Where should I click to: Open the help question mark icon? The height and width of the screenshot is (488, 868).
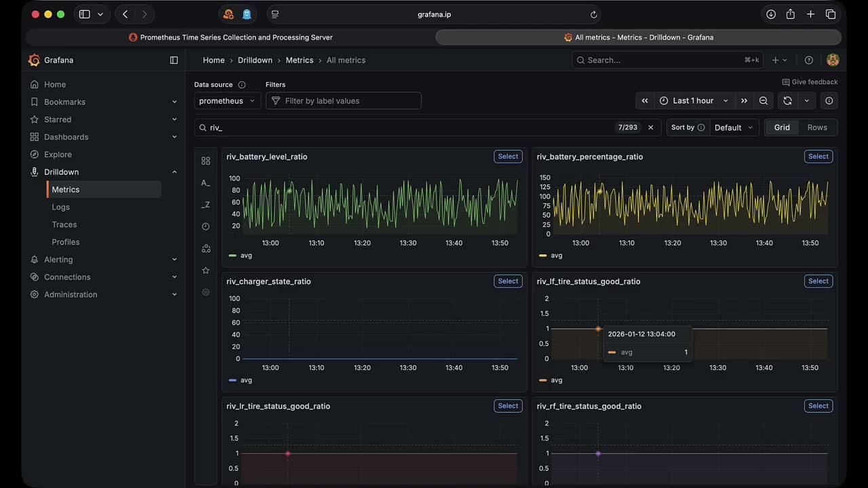[x=808, y=60]
